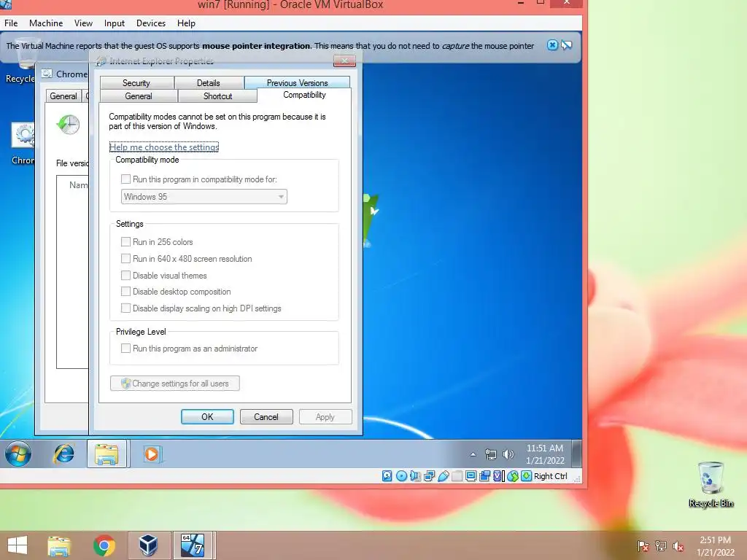This screenshot has width=747, height=560.
Task: Select General tab in the Chrome window behind
Action: pyautogui.click(x=63, y=96)
